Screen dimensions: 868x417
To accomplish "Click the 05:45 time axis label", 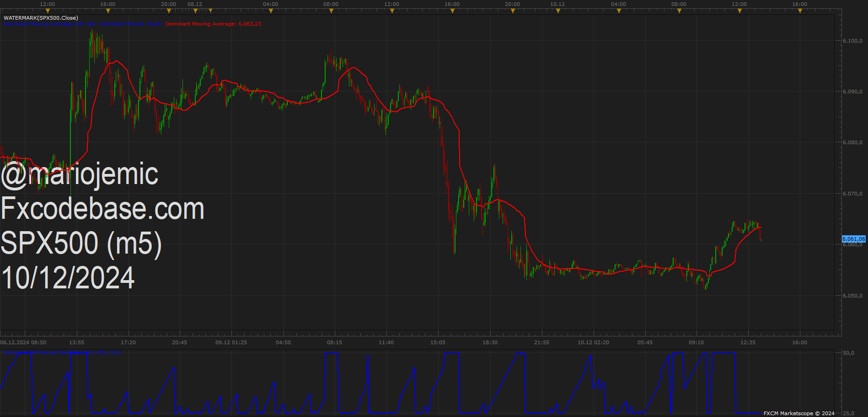I will 645,342.
